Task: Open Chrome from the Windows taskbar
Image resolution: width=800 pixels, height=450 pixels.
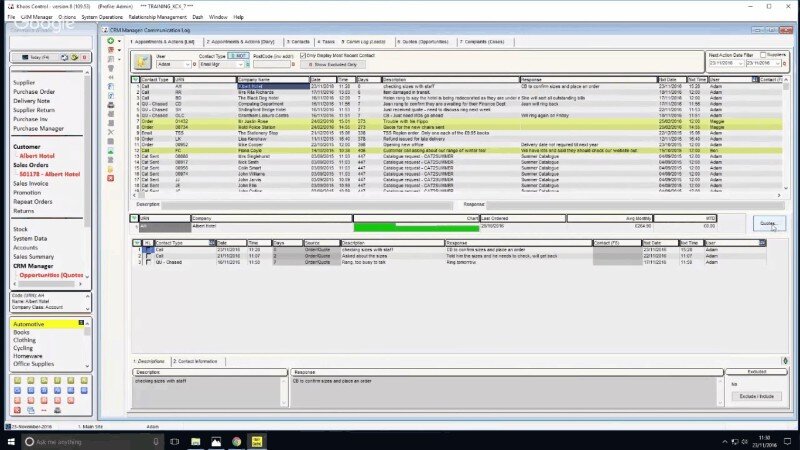Action: [x=237, y=441]
